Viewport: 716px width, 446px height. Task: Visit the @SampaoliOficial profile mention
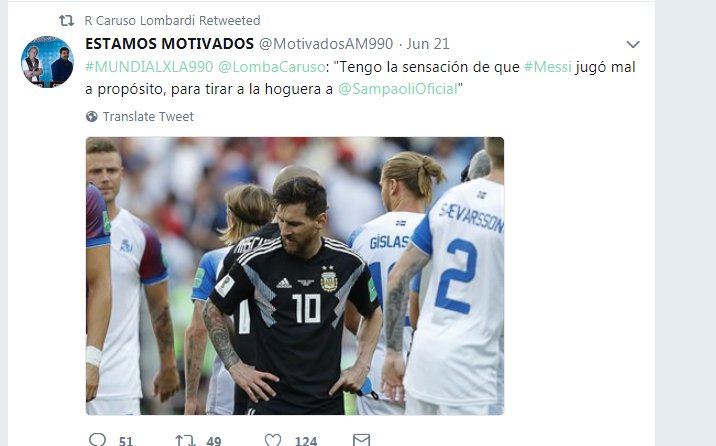[x=398, y=89]
